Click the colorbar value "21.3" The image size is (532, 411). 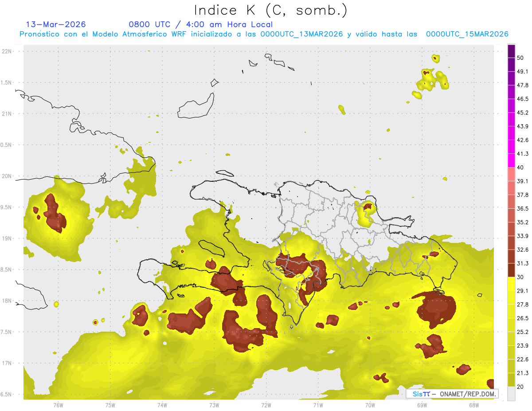tap(522, 373)
